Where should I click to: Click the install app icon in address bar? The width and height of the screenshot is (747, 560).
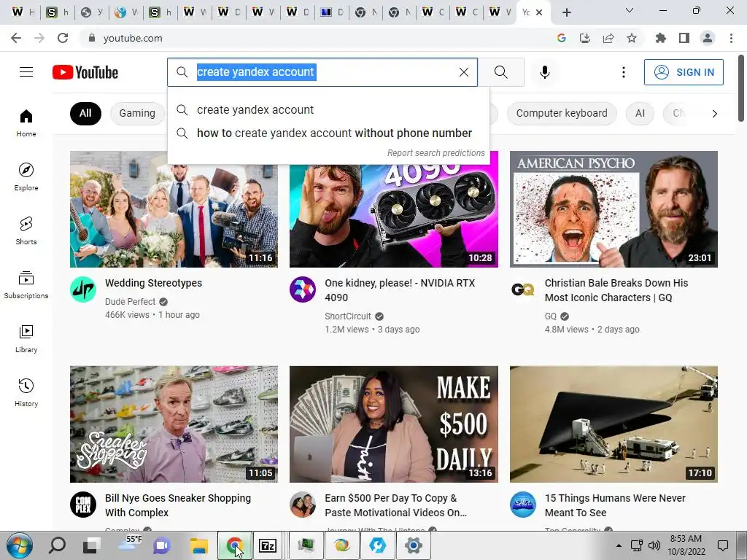[x=585, y=38]
